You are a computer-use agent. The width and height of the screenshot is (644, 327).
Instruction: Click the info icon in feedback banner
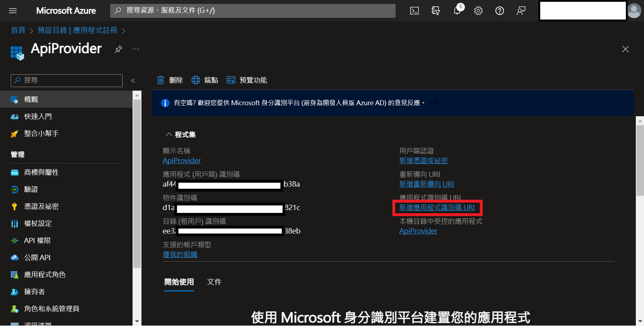click(x=165, y=103)
